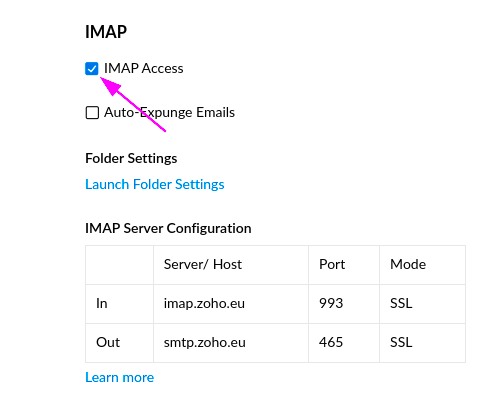Image resolution: width=503 pixels, height=419 pixels.
Task: Follow the Learn more link
Action: click(120, 377)
